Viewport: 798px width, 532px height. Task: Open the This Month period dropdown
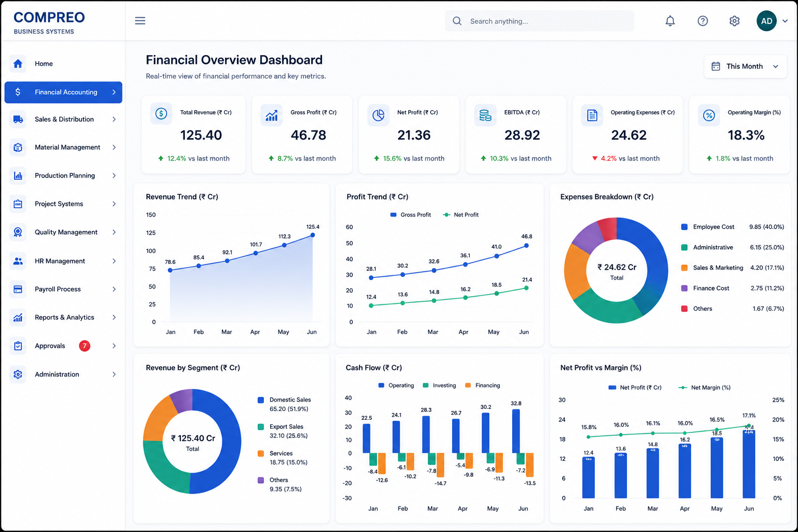[746, 66]
